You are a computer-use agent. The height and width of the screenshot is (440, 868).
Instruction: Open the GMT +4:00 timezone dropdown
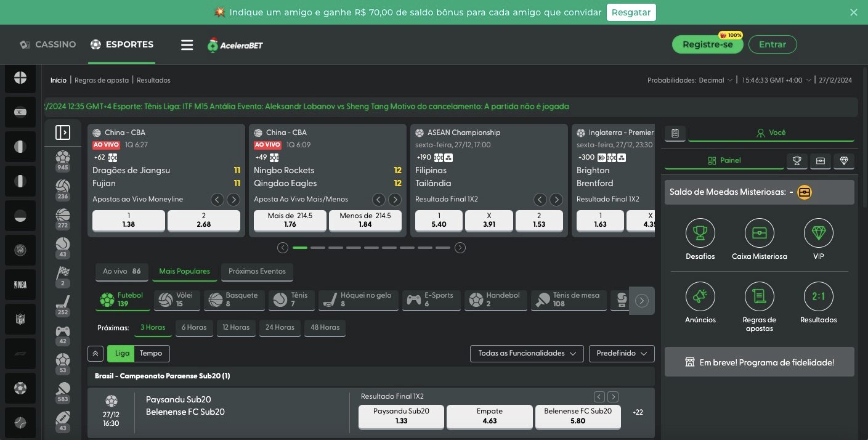pos(776,80)
